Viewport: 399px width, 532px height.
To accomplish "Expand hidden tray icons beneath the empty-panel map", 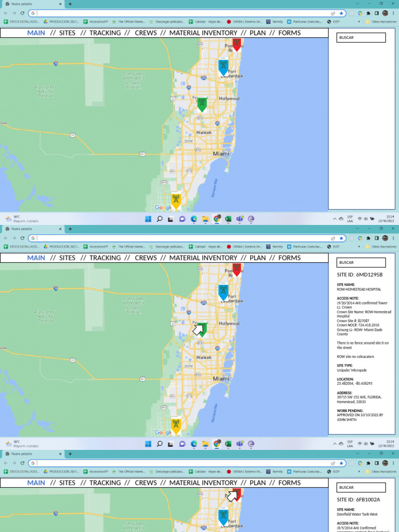I will [335, 219].
